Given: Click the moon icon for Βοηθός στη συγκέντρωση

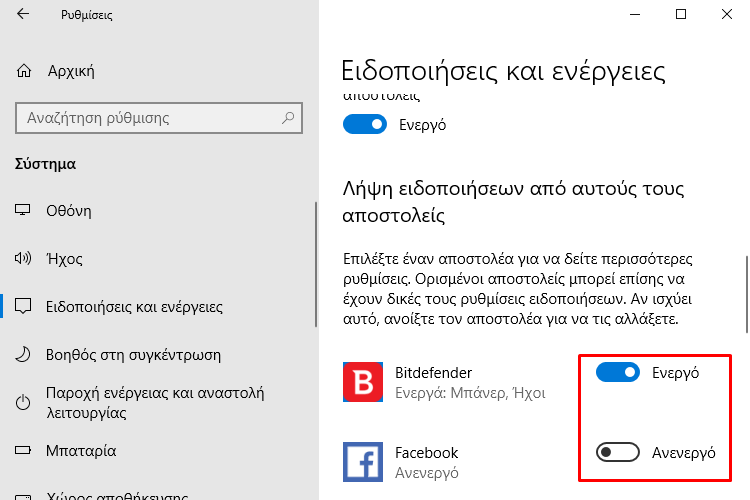Looking at the screenshot, I should tap(23, 355).
